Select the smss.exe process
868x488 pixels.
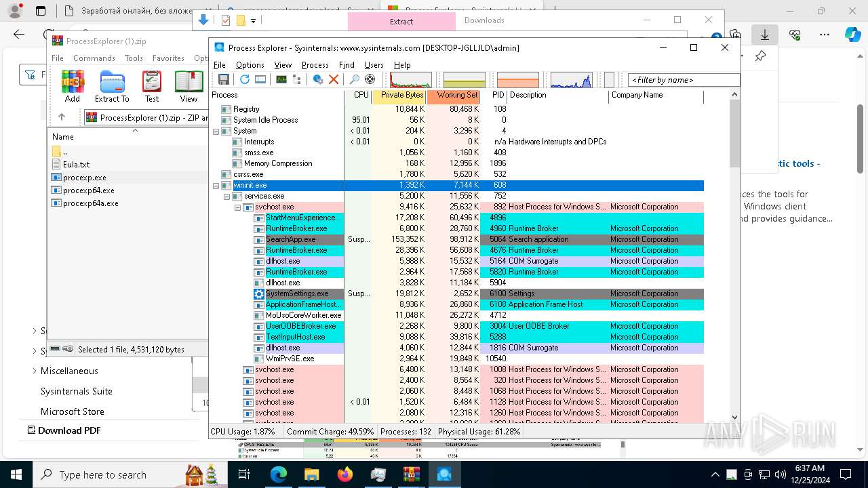[x=458, y=152]
